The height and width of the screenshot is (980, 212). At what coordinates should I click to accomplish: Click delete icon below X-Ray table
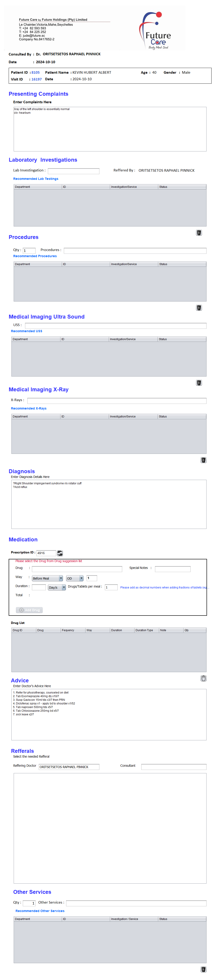click(203, 460)
